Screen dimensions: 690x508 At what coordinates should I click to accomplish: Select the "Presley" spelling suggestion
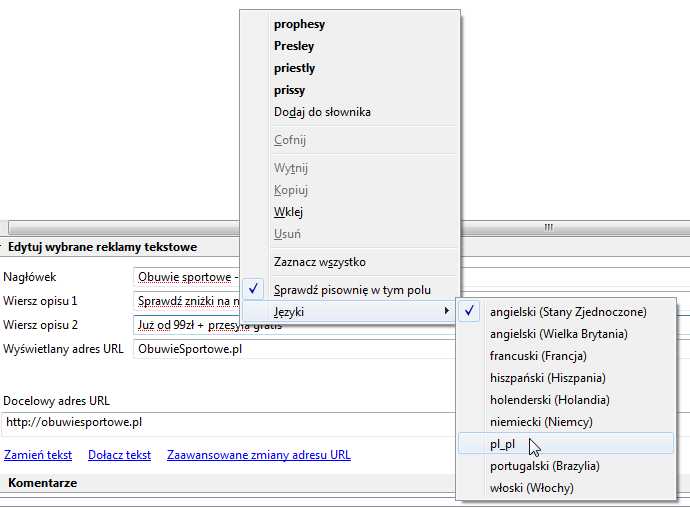pos(294,46)
